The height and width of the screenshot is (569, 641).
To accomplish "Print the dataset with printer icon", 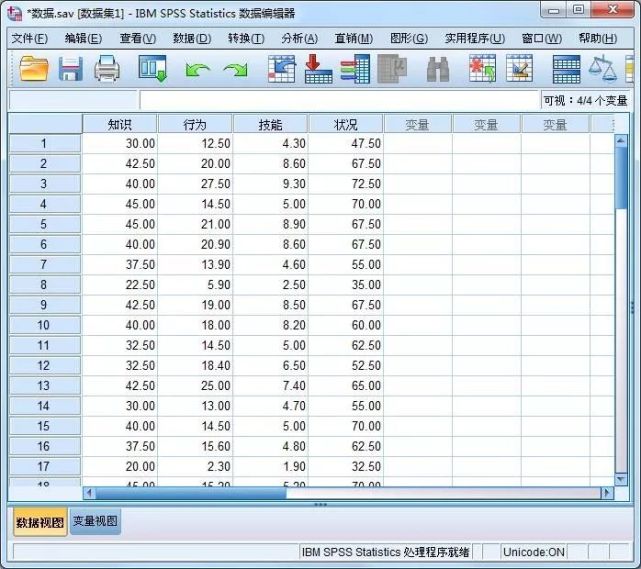I will (x=107, y=68).
